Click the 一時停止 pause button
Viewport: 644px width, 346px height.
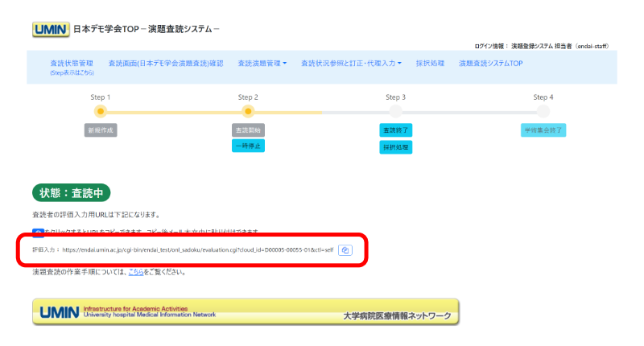248,146
